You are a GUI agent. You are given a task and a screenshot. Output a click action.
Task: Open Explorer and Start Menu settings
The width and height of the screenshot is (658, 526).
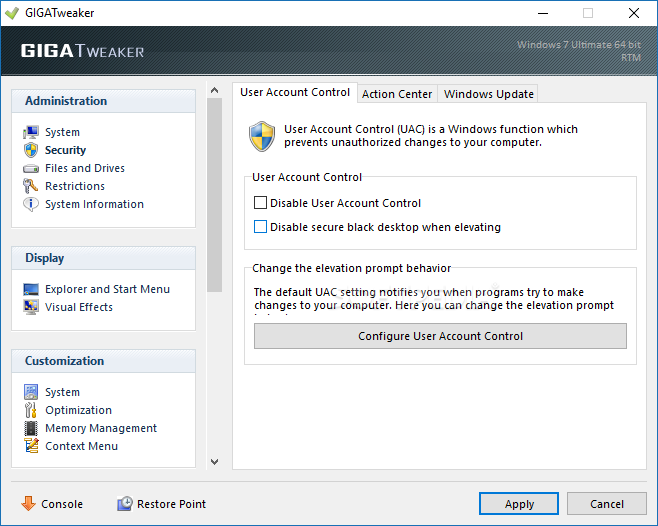[107, 289]
